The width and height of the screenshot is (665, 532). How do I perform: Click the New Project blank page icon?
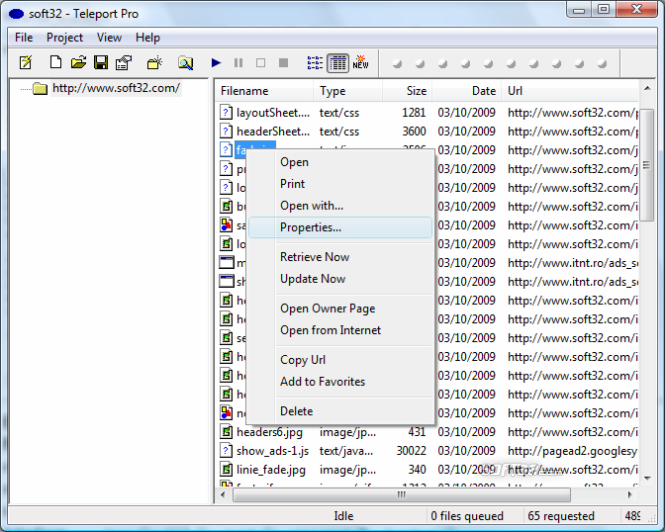click(56, 62)
